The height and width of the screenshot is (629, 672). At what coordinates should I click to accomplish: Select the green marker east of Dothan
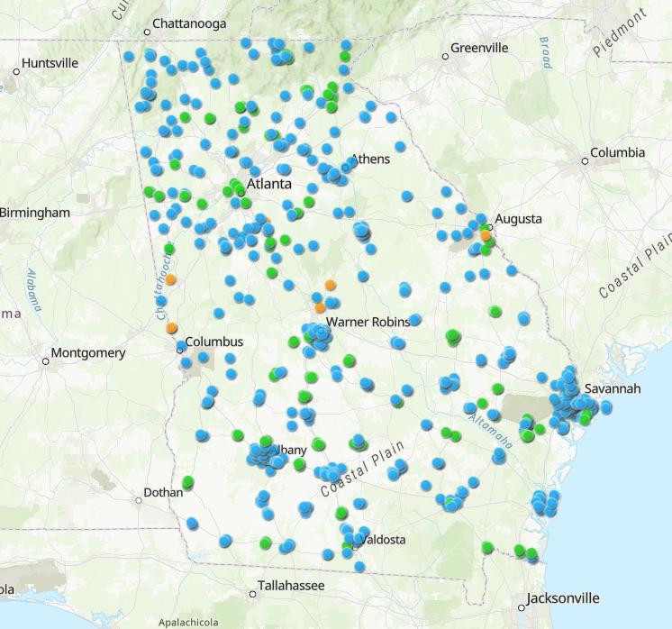pyautogui.click(x=187, y=482)
